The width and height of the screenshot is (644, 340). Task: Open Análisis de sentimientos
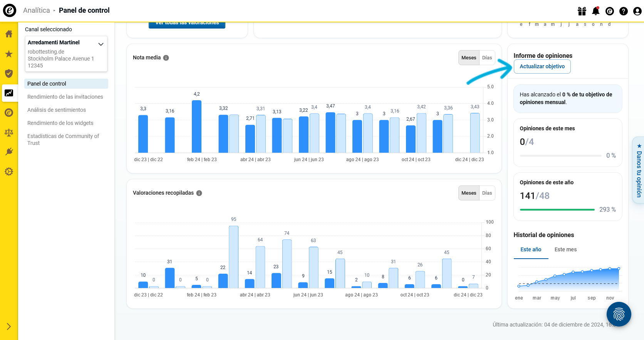coord(57,110)
